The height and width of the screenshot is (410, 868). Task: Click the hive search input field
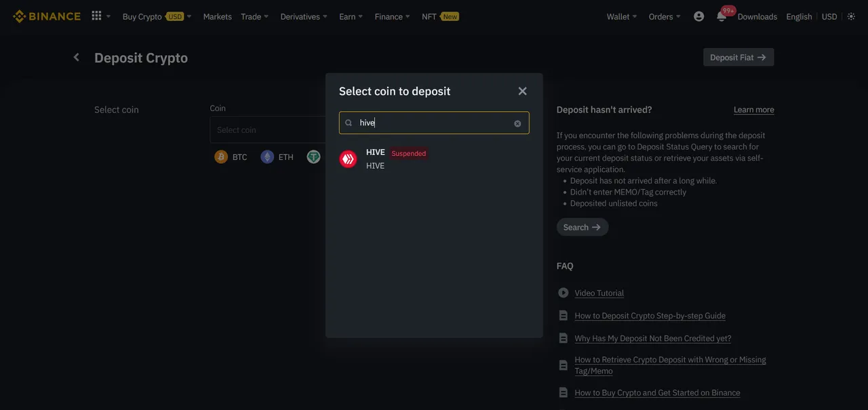(434, 123)
